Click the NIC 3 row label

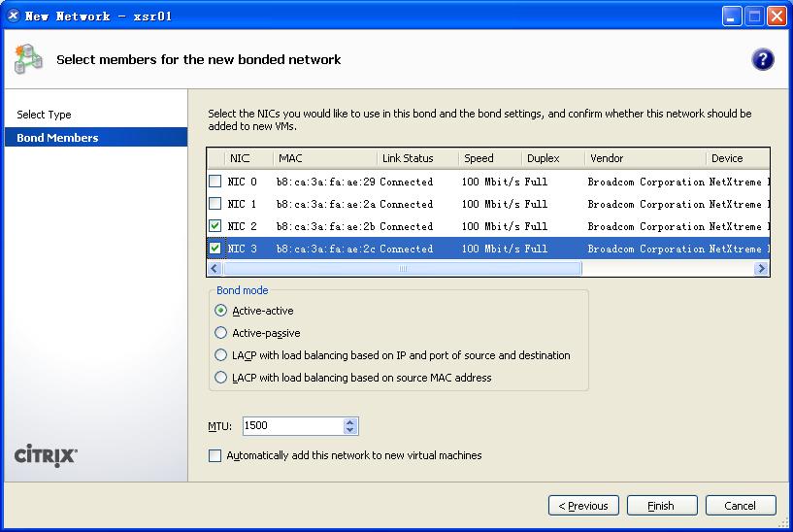click(x=243, y=249)
